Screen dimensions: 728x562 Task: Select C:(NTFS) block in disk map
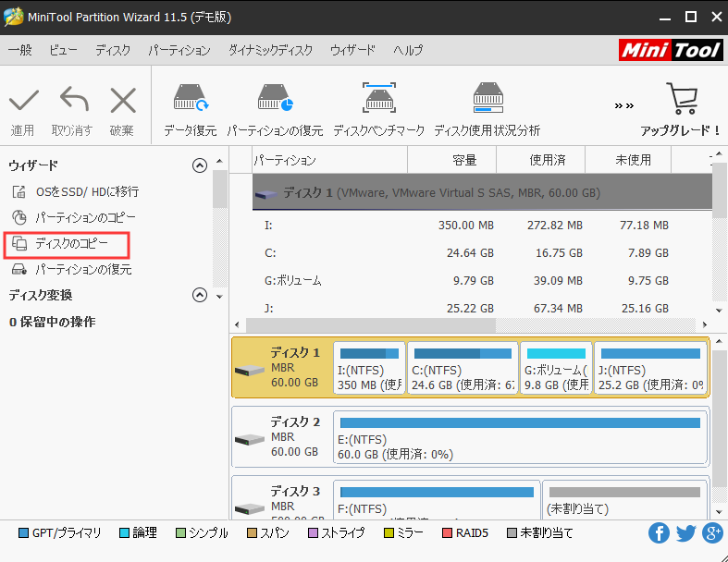tap(463, 369)
